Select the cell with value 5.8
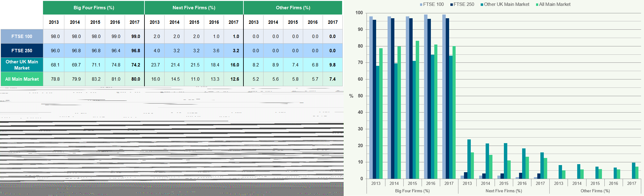Viewport: 644px width, 196px height. pos(293,79)
